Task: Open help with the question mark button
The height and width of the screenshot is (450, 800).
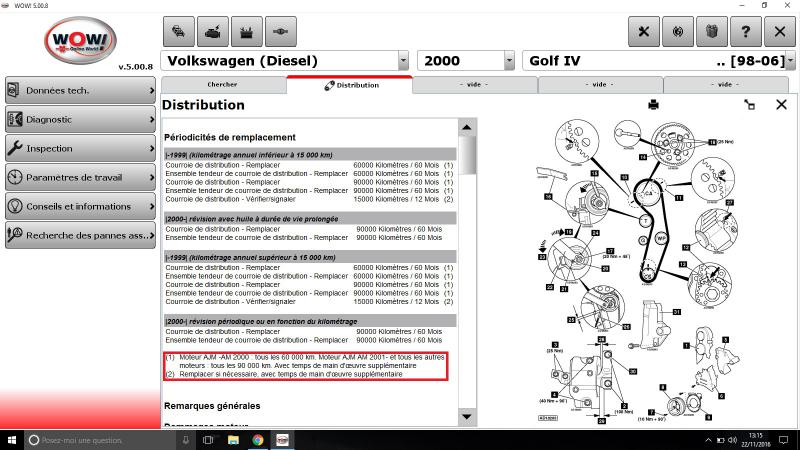Action: (746, 32)
